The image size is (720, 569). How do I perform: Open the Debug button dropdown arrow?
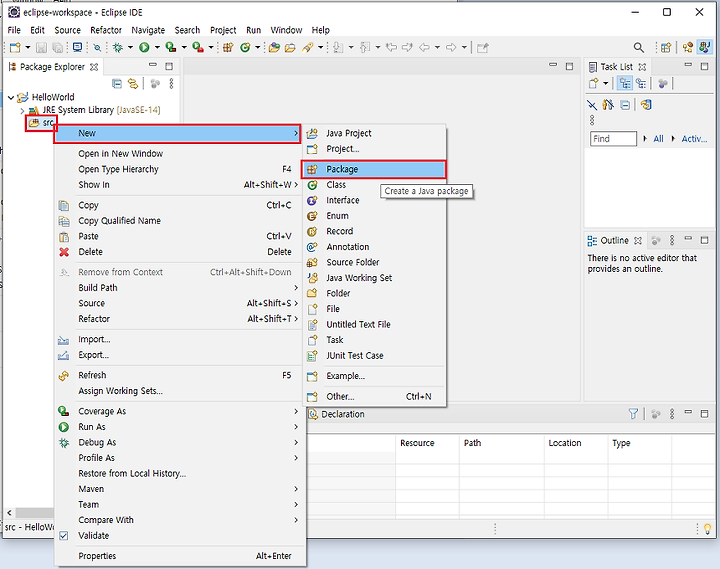[x=130, y=47]
